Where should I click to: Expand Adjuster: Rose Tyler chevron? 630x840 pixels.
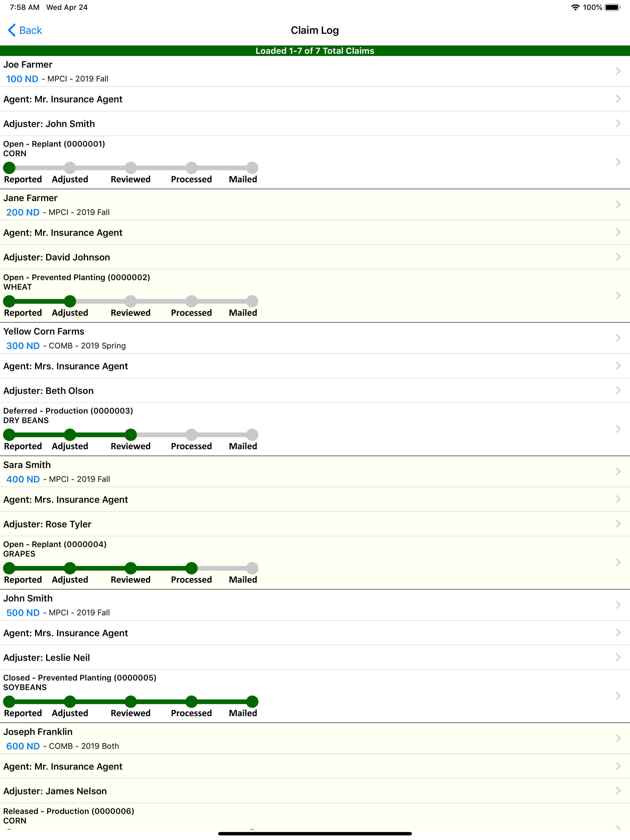618,524
